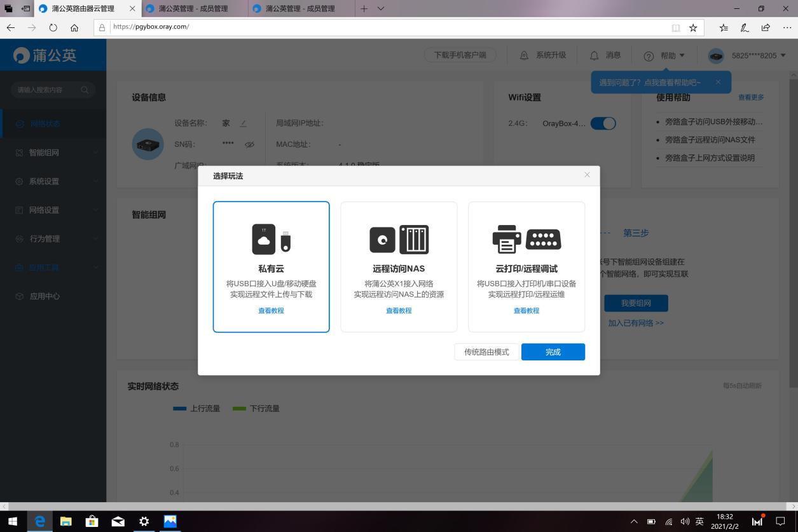Screen dimensions: 798x532
Task: Click the page horizontal scrollbar
Action: tap(399, 506)
